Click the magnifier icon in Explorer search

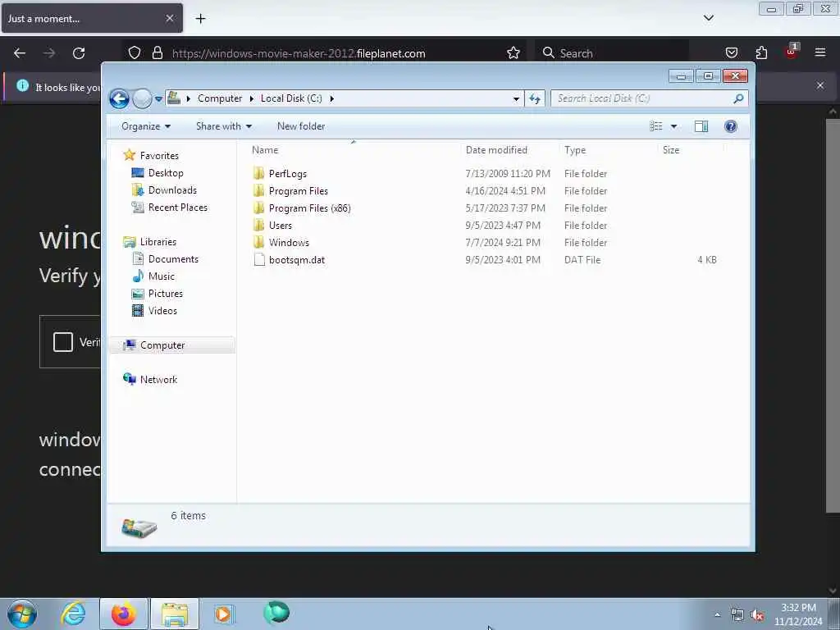coord(738,98)
